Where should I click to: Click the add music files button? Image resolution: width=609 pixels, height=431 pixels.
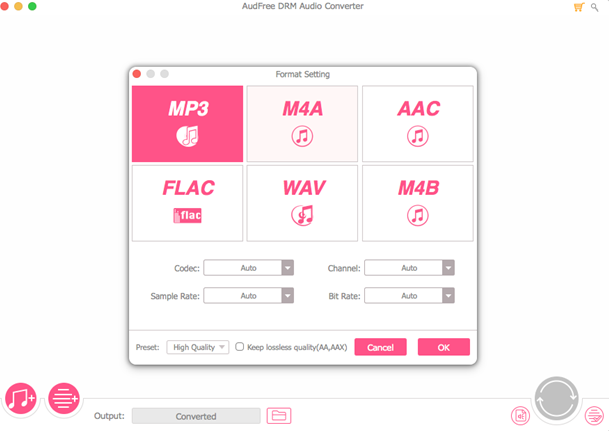(21, 398)
